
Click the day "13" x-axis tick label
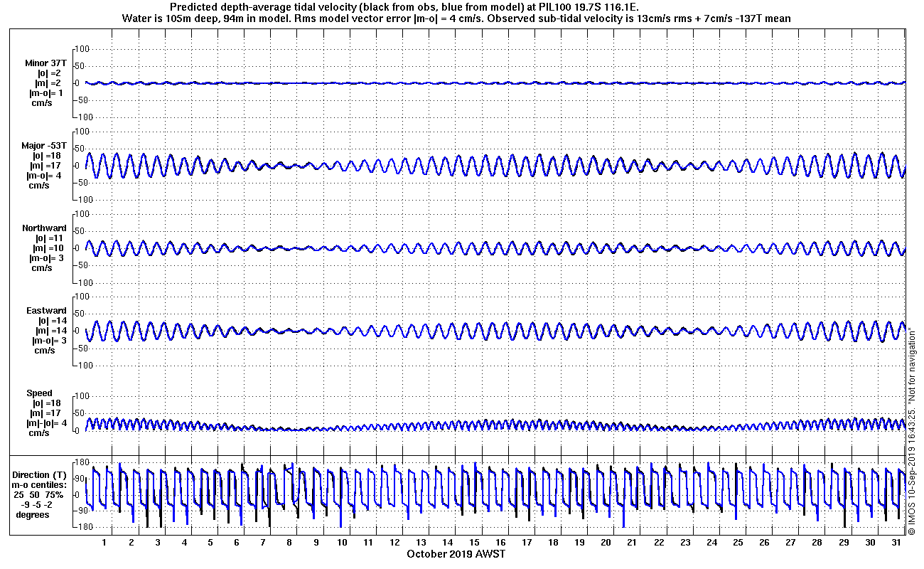coord(421,542)
